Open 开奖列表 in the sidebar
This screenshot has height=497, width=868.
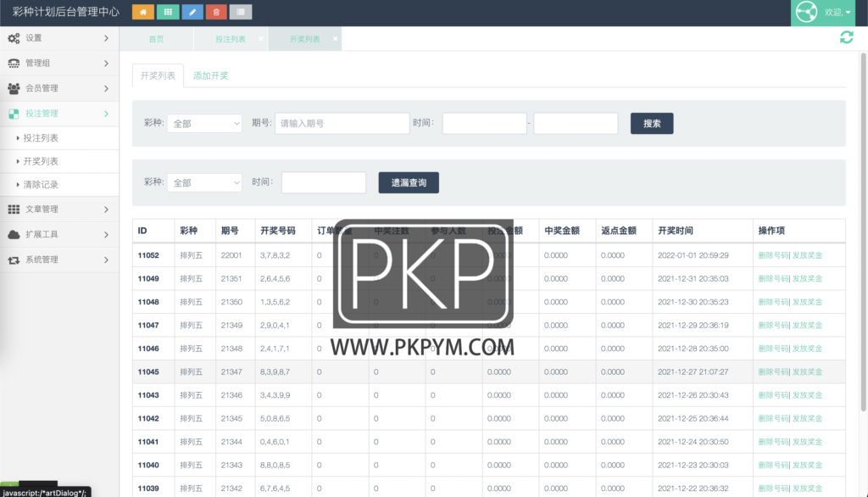41,161
